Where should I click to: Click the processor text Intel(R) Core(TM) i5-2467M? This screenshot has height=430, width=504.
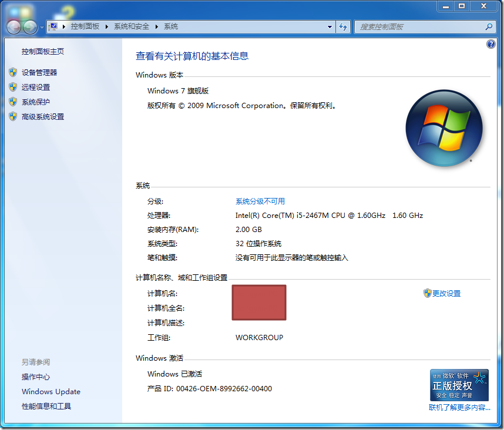tap(329, 216)
